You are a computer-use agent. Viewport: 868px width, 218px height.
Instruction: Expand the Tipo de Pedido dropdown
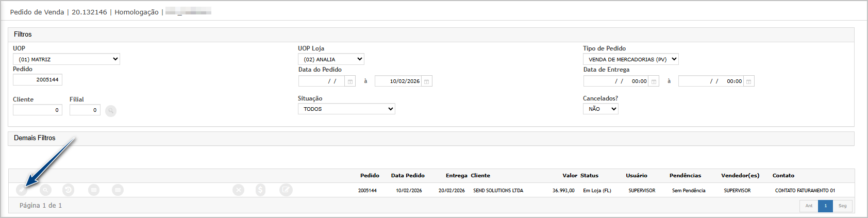point(630,59)
